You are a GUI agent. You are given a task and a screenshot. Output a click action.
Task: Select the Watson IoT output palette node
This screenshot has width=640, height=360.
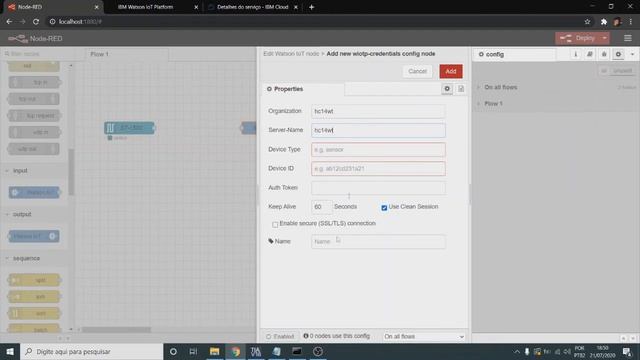click(x=34, y=236)
